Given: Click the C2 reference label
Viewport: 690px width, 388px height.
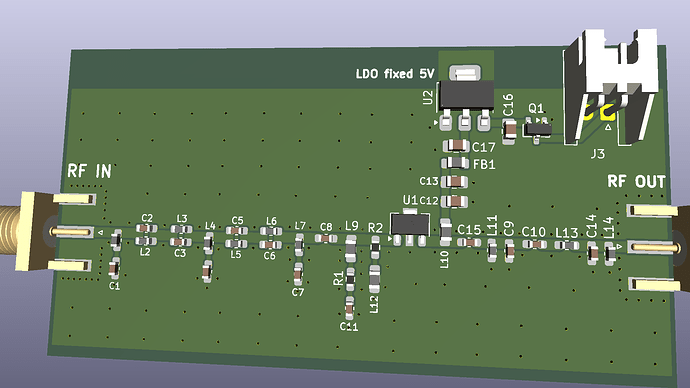Looking at the screenshot, I should 147,218.
